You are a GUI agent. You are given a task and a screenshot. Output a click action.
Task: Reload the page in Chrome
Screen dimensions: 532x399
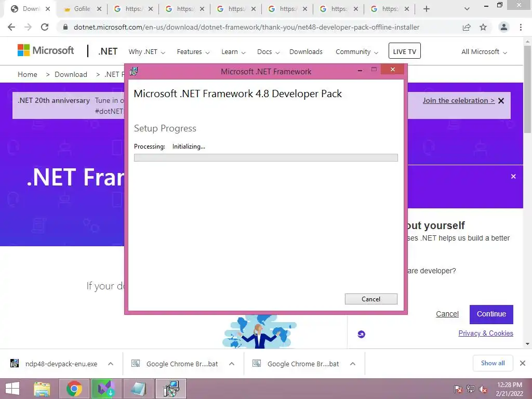[45, 27]
